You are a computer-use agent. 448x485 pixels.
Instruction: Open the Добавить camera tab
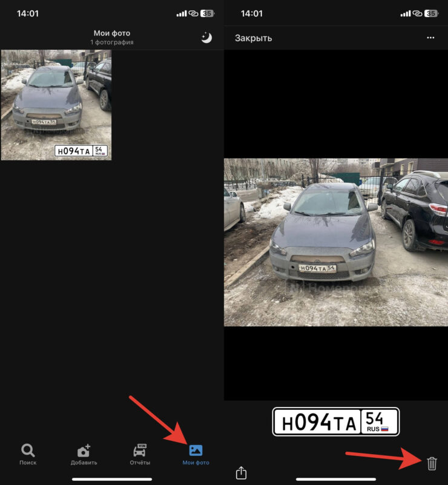point(84,454)
